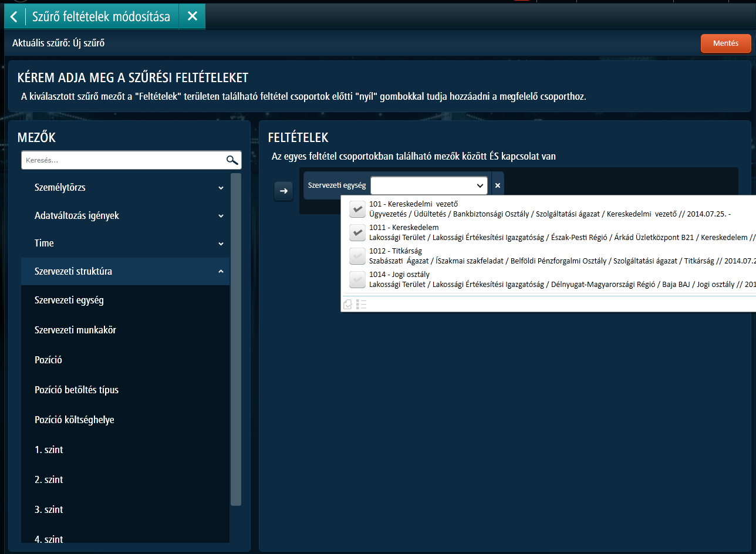The height and width of the screenshot is (554, 756).
Task: Open the Szervezeti egység dropdown
Action: pos(429,186)
